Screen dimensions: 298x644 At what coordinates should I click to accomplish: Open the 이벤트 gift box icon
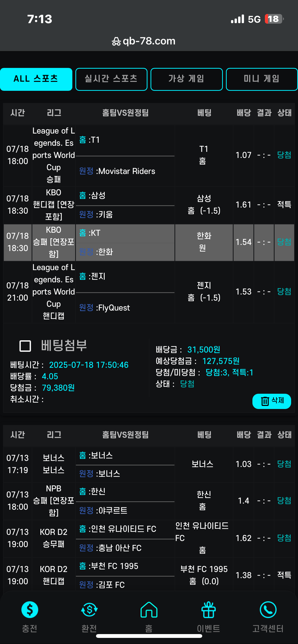click(209, 610)
